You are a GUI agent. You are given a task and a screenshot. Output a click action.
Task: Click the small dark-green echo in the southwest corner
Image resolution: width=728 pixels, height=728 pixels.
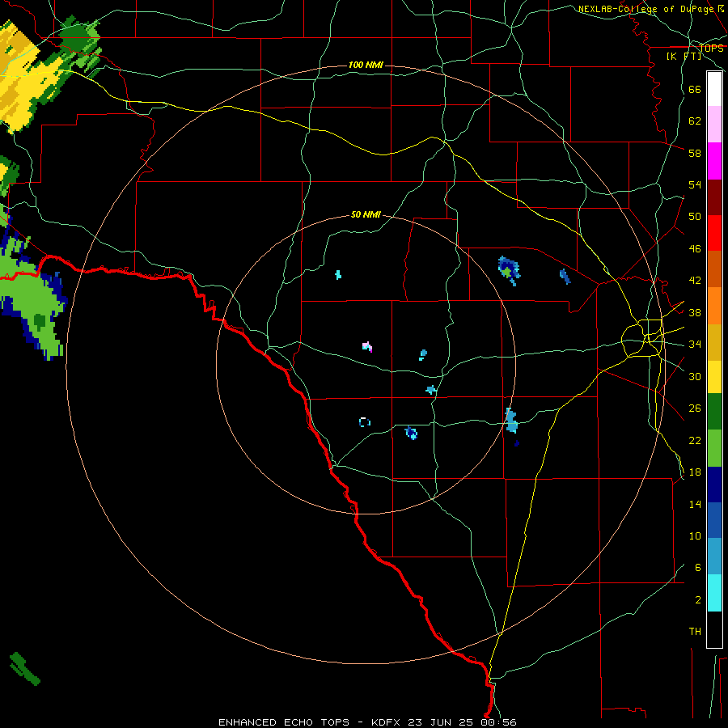coord(24,668)
